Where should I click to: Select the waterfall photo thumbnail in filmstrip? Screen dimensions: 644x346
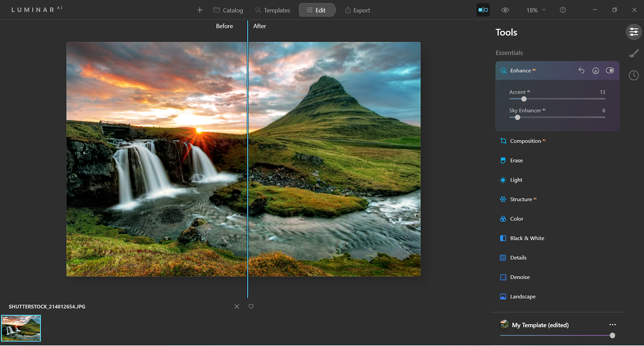click(21, 328)
